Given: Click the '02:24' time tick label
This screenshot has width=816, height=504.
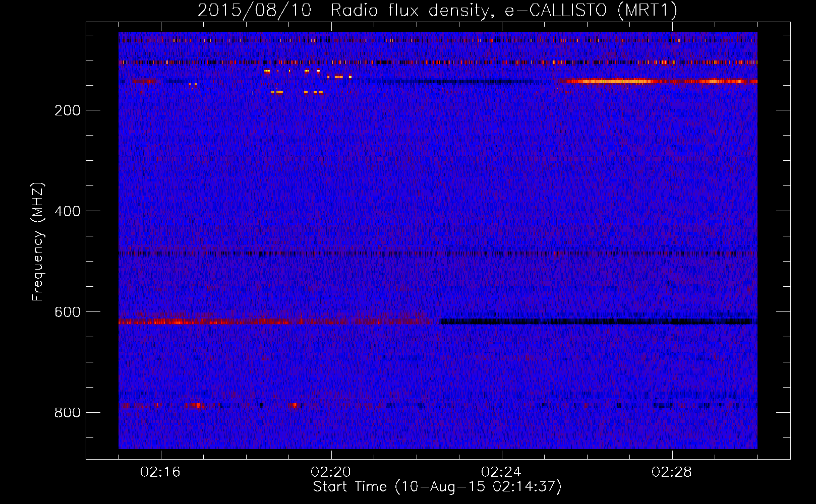Looking at the screenshot, I should (x=501, y=472).
